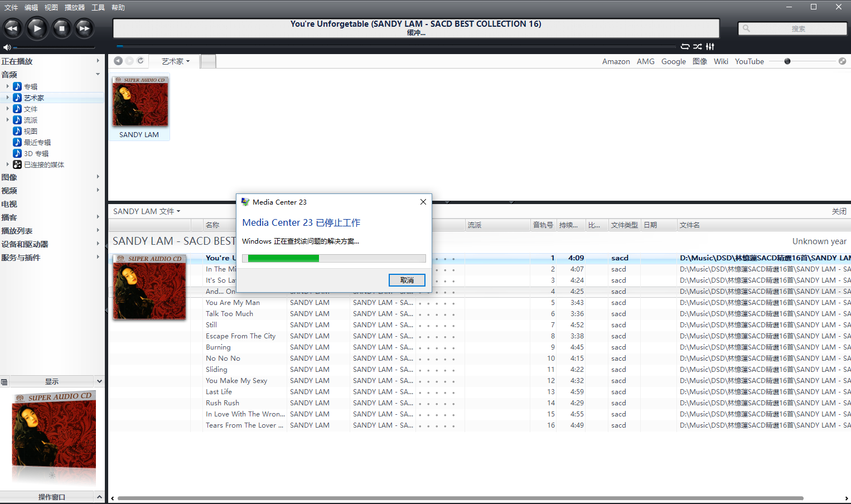Viewport: 851px width, 504px height.
Task: Toggle repeat playback mode
Action: coord(685,47)
